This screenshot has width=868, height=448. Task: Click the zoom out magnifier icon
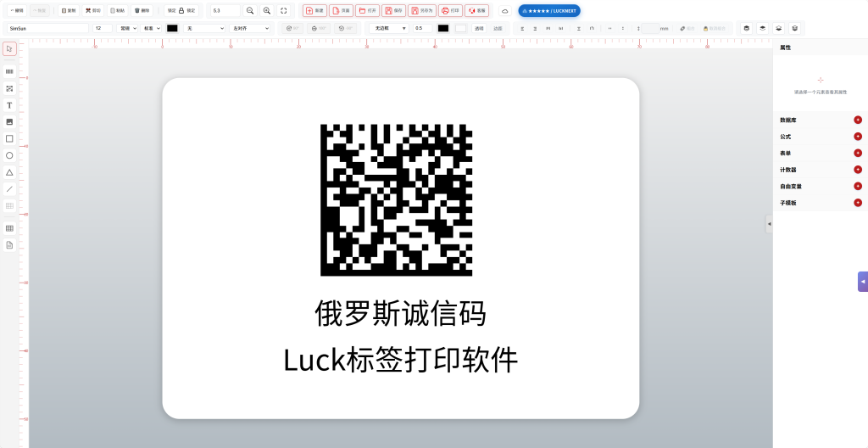click(250, 10)
